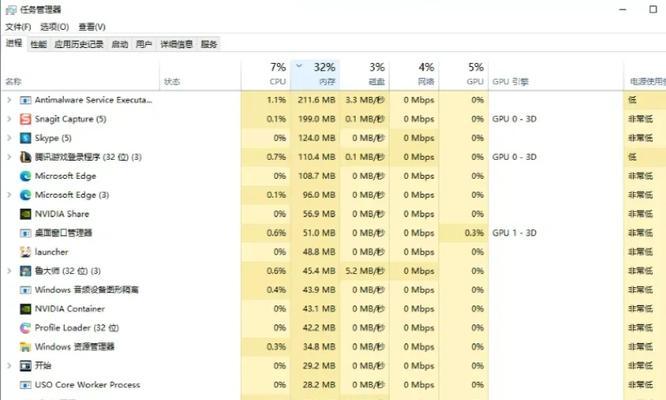
Task: Sort processes by 网络 column
Action: [x=414, y=75]
